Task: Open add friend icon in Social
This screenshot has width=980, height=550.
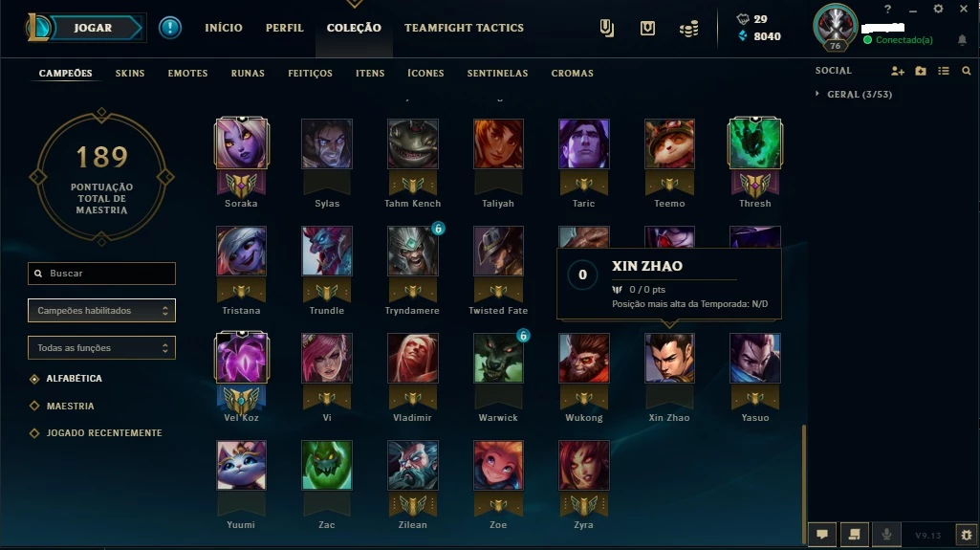Action: tap(898, 71)
